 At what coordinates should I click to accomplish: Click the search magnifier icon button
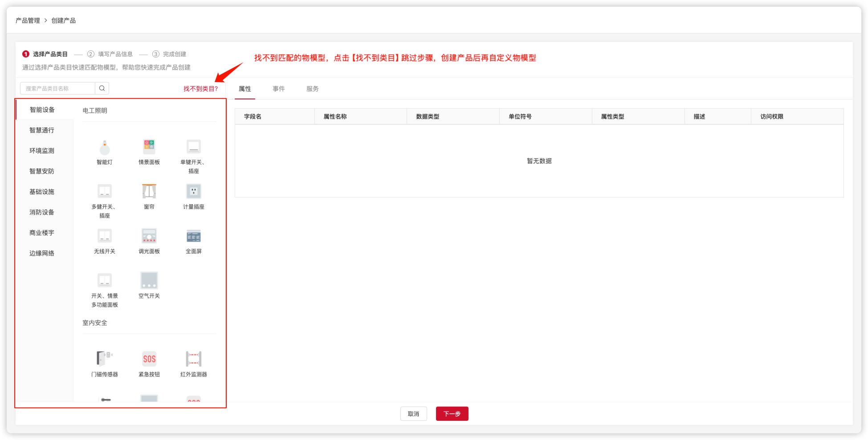tap(102, 88)
